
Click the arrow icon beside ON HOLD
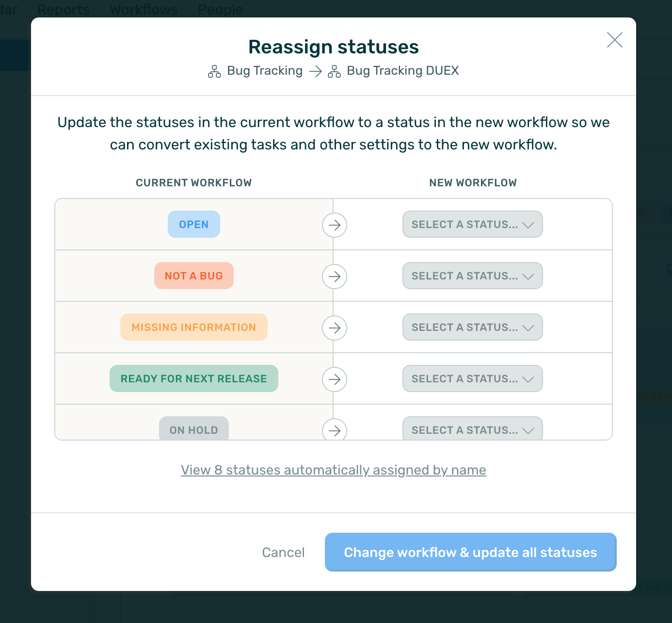(x=335, y=430)
